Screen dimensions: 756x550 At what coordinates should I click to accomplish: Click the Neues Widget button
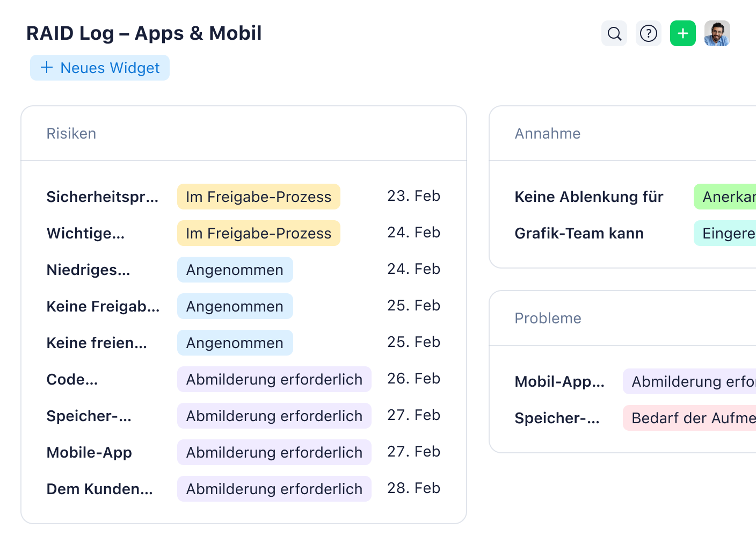[99, 68]
